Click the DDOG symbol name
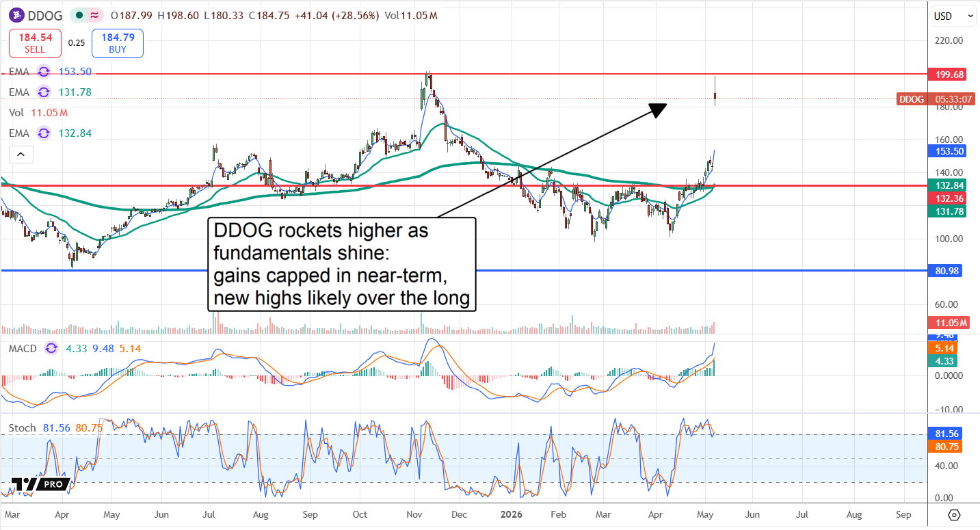 click(x=45, y=15)
